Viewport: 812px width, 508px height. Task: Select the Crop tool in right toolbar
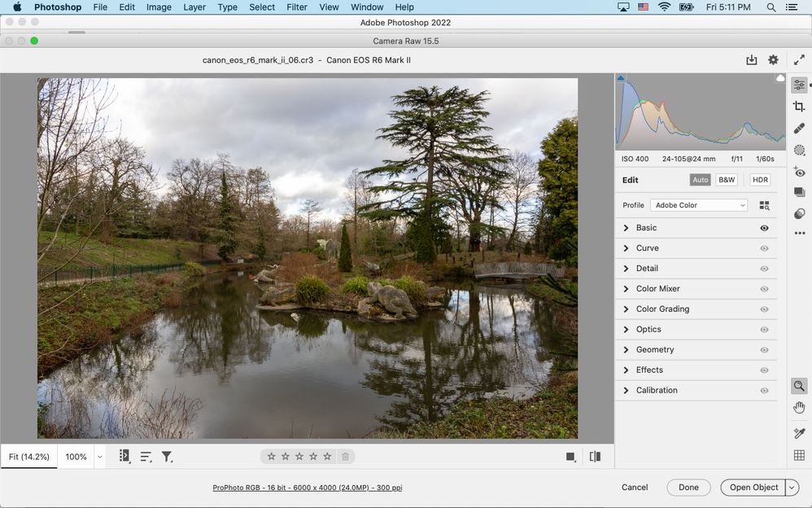point(799,107)
